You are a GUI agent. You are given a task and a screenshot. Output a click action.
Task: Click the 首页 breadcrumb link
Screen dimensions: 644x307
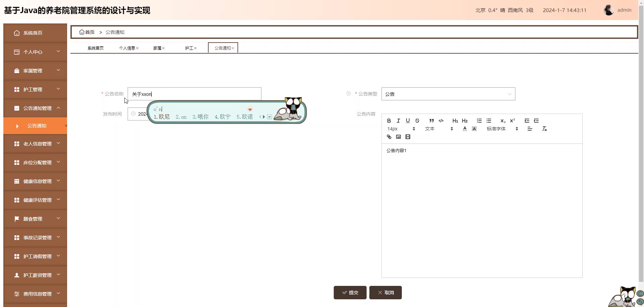[90, 32]
